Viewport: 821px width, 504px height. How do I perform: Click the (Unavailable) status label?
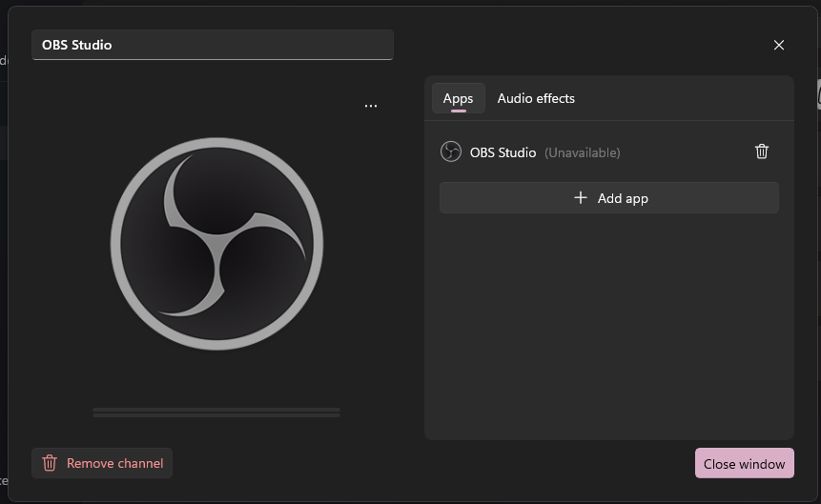[583, 152]
